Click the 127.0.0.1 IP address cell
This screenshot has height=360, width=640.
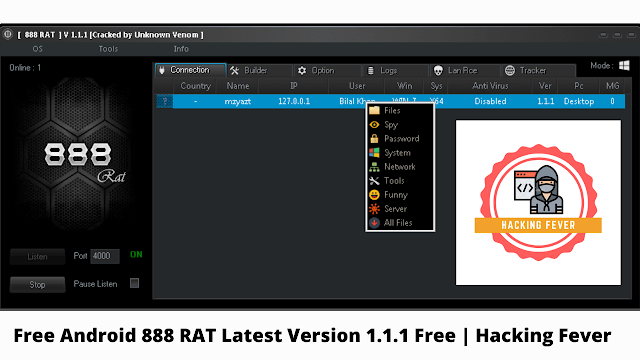(x=294, y=101)
